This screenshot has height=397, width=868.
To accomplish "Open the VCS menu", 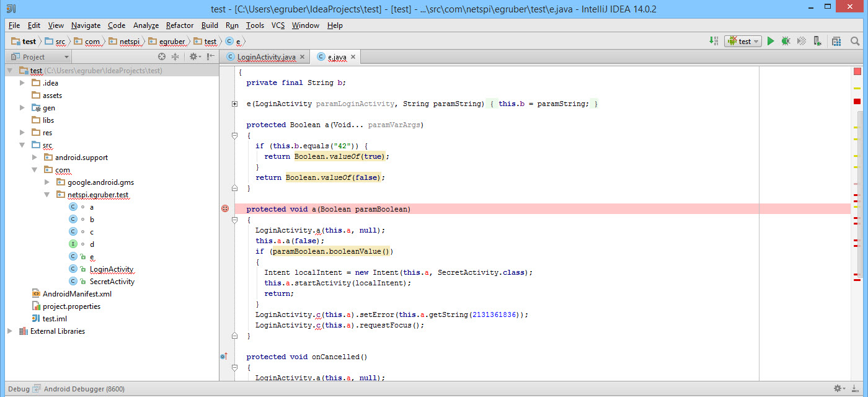I will click(x=278, y=25).
